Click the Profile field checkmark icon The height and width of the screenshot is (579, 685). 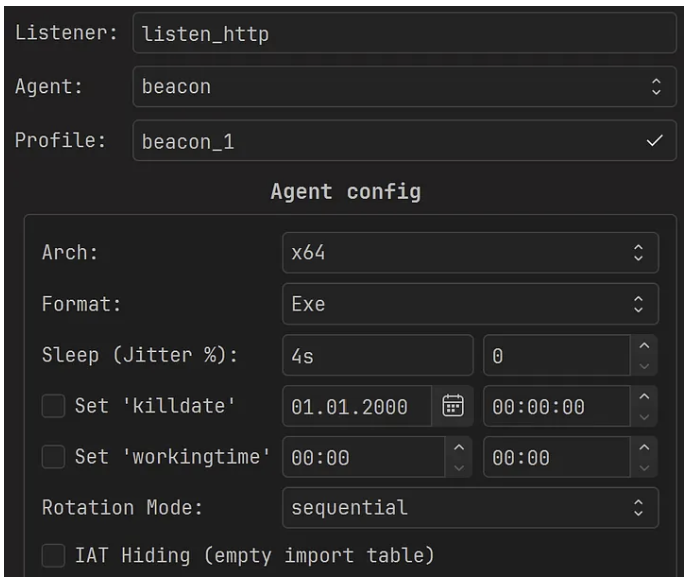(x=654, y=141)
